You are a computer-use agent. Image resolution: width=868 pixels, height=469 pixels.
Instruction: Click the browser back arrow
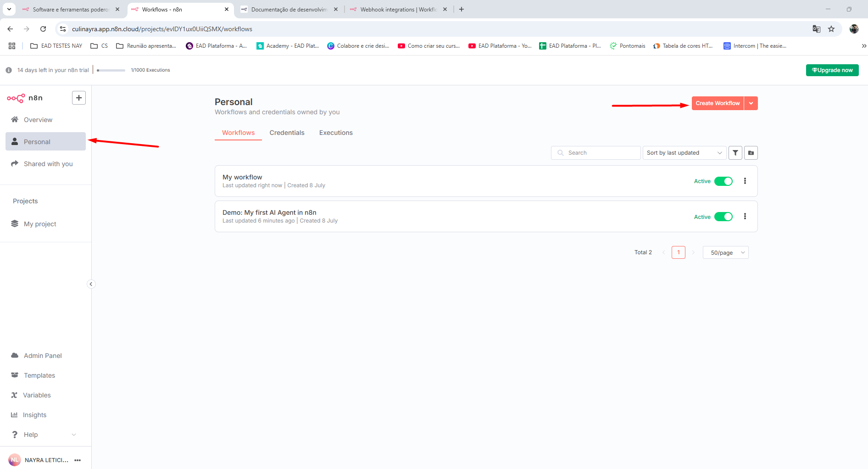click(10, 29)
